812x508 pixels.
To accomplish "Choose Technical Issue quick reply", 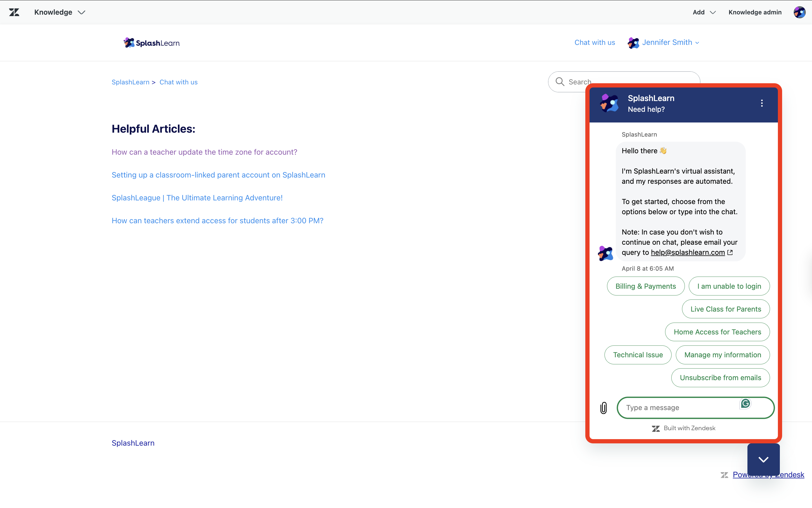I will (x=638, y=354).
